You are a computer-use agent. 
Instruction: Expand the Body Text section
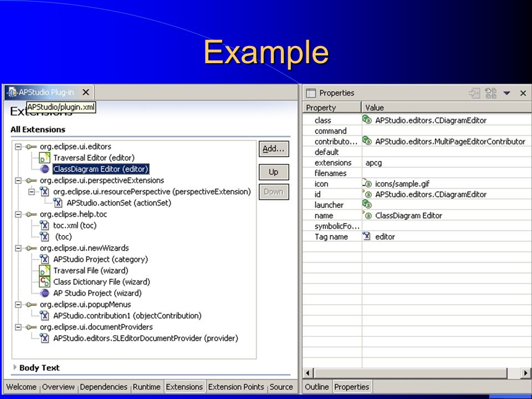tap(14, 367)
